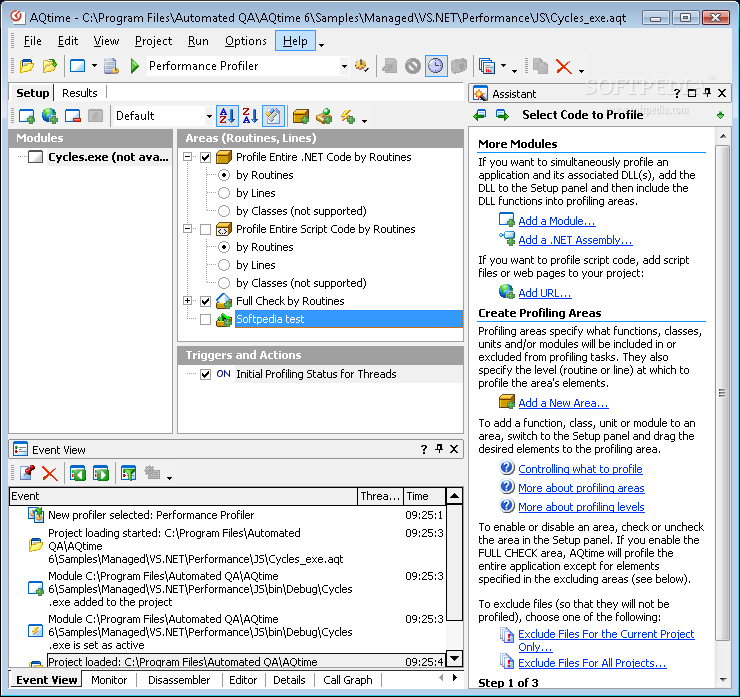Start profiling with the green Run arrow
Image resolution: width=740 pixels, height=697 pixels.
tap(135, 66)
